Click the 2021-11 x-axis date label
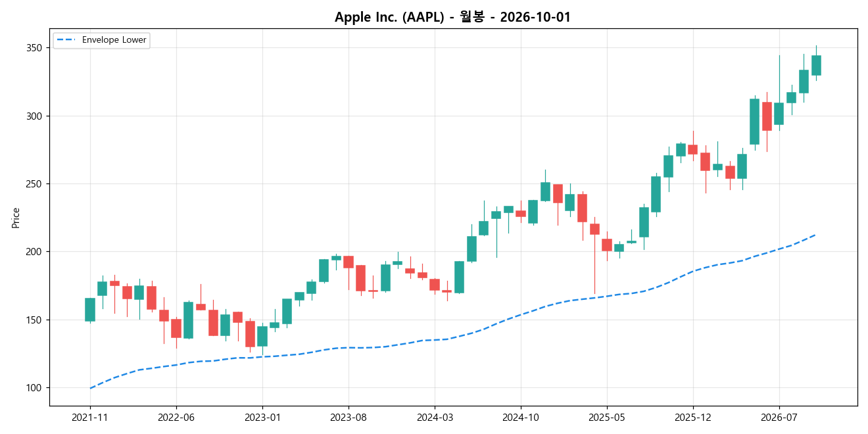Image resolution: width=868 pixels, height=434 pixels. (90, 417)
